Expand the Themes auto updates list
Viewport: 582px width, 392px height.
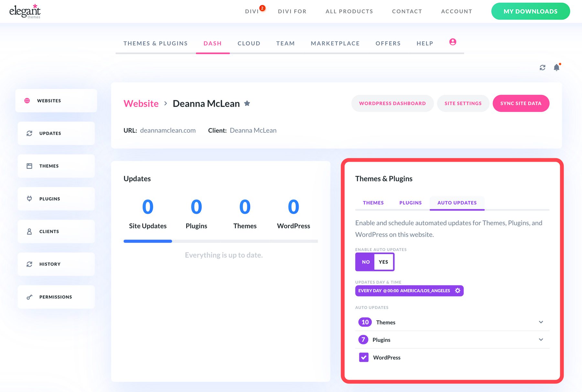tap(541, 322)
